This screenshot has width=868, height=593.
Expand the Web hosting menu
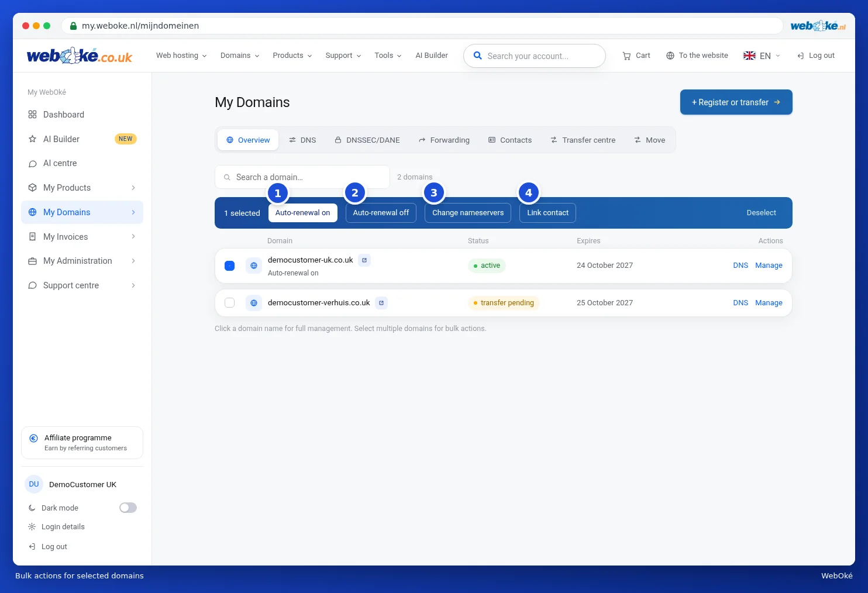[x=181, y=56]
